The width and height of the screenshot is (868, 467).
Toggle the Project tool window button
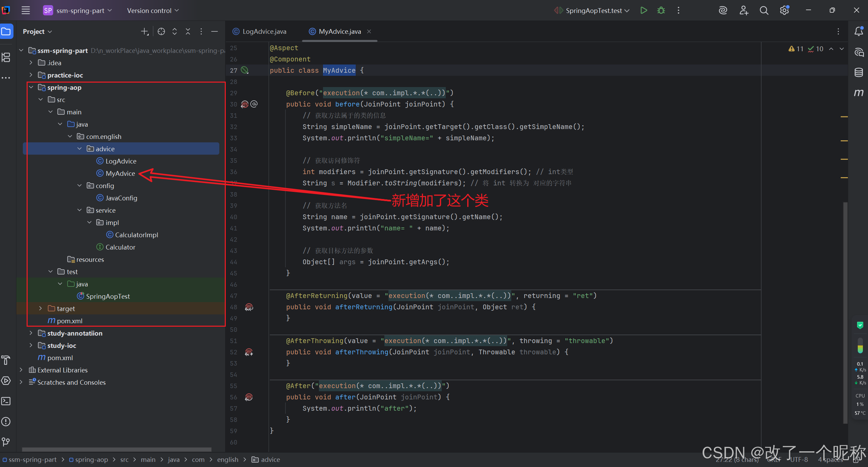point(6,31)
